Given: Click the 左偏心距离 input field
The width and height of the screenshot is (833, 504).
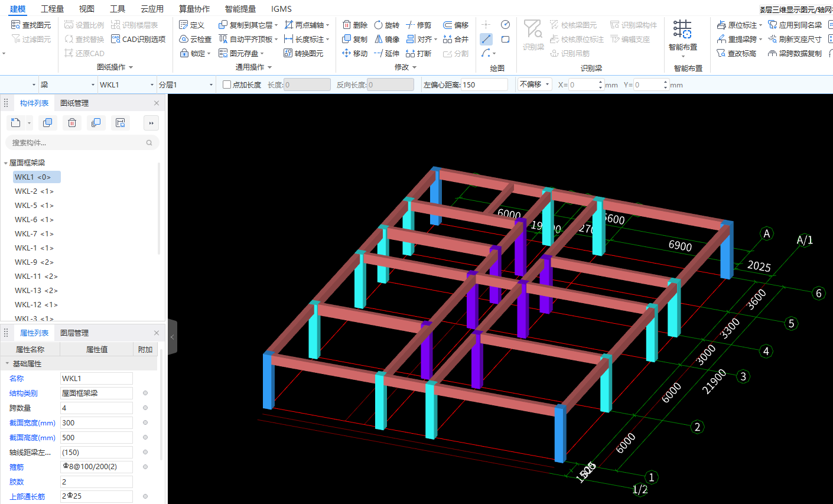Looking at the screenshot, I should point(483,84).
